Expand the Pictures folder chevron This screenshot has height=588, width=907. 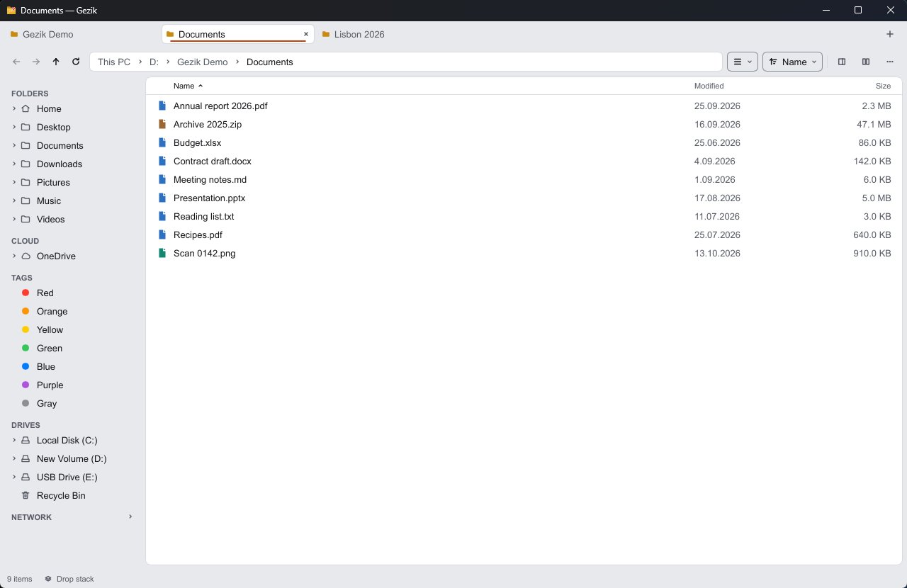(x=14, y=182)
